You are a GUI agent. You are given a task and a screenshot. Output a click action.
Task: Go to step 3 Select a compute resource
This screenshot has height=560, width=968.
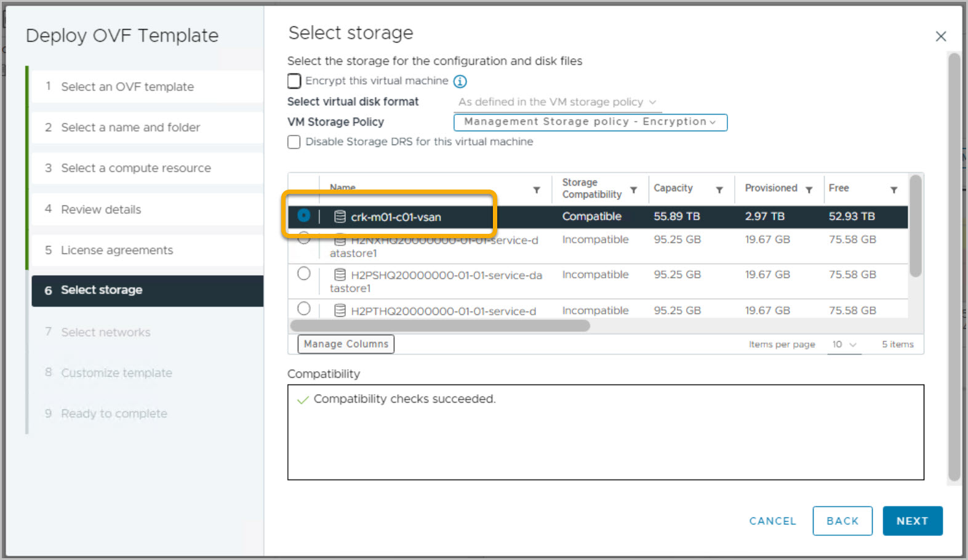135,168
